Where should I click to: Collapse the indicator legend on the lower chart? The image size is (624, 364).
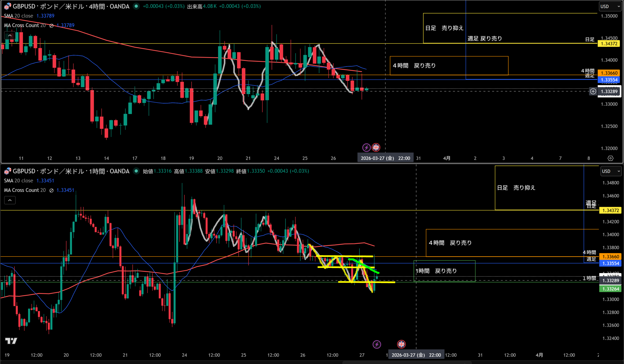click(x=10, y=200)
